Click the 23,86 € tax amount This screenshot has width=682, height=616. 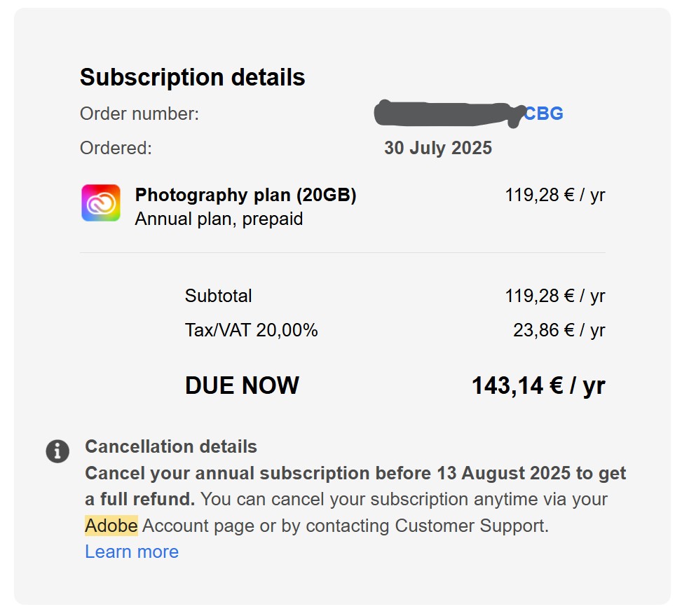[559, 330]
